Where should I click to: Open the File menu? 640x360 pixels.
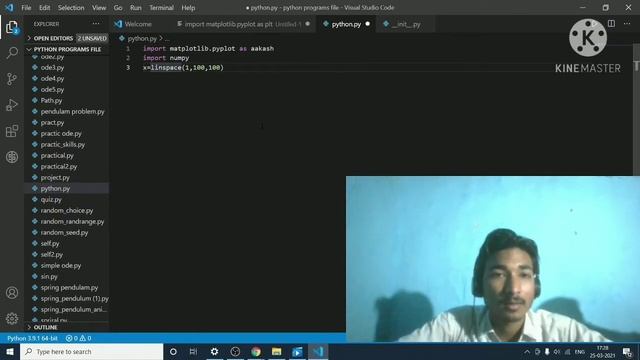[x=26, y=7]
